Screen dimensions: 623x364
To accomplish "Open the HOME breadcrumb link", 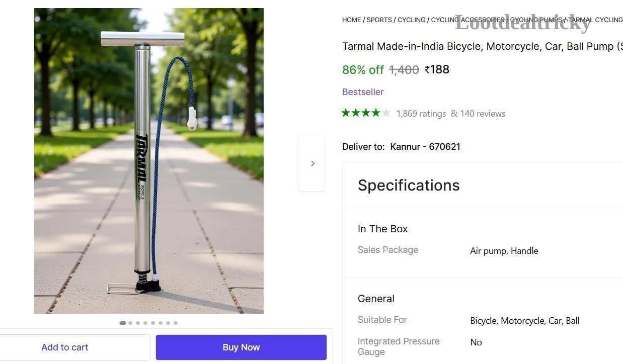I will pyautogui.click(x=351, y=20).
